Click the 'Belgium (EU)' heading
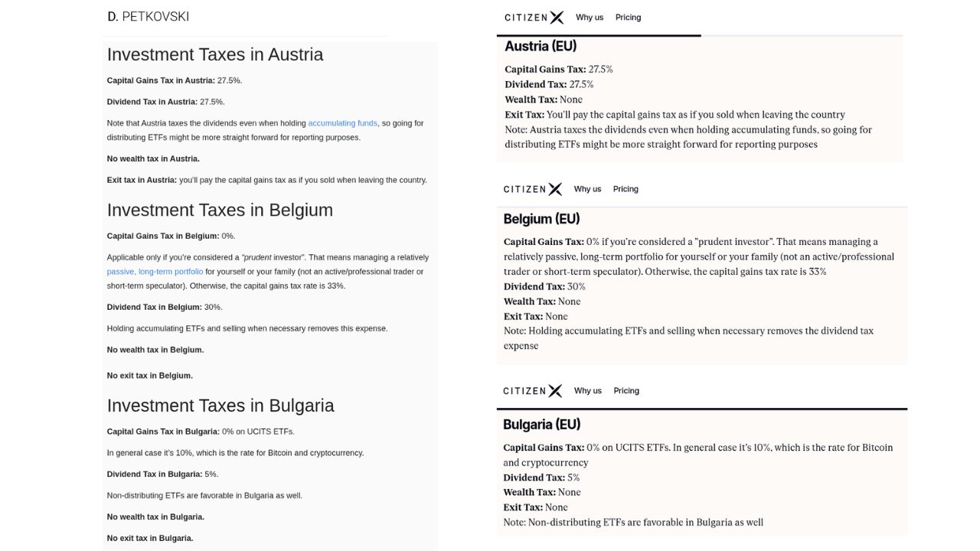Screen dimensions: 980x551 pos(541,219)
